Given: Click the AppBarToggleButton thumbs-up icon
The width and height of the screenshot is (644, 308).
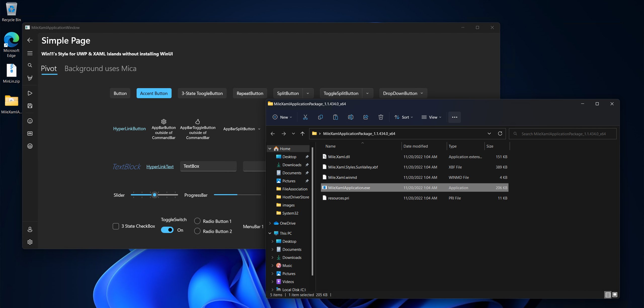Looking at the screenshot, I should 198,122.
